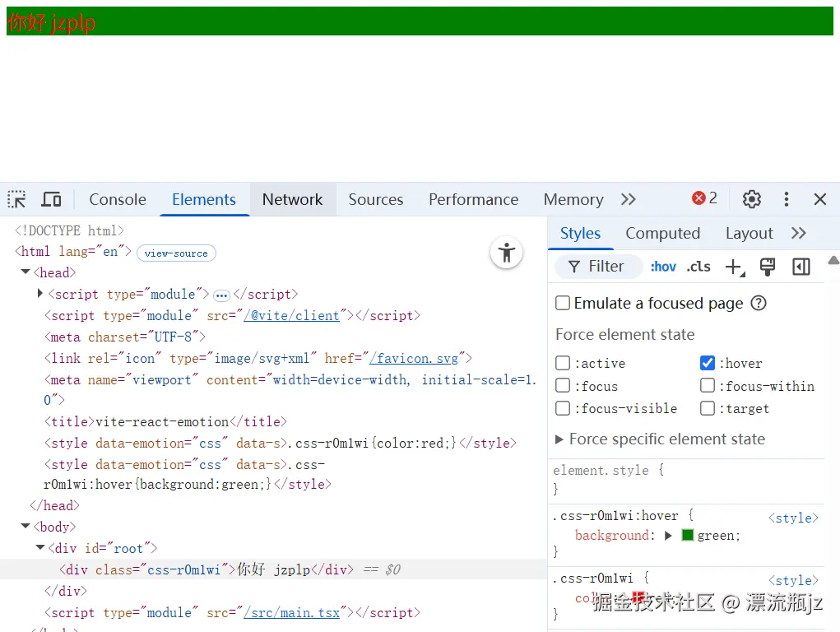Click the green background color swatch
Image resolution: width=840 pixels, height=632 pixels.
(687, 535)
